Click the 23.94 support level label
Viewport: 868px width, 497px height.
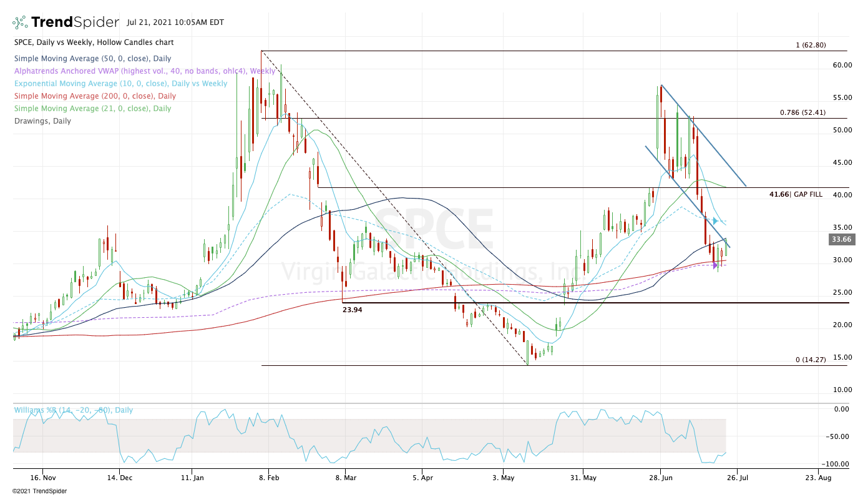click(x=353, y=308)
